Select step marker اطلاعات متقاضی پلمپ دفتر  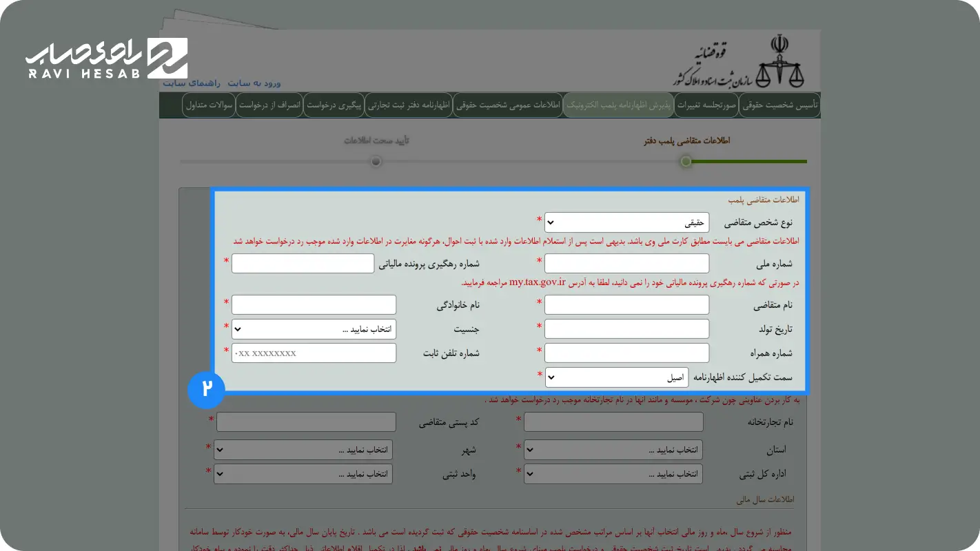pyautogui.click(x=686, y=161)
